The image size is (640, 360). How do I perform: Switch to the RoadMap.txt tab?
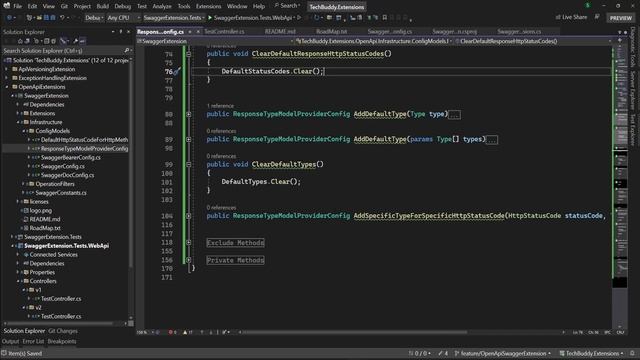point(331,31)
